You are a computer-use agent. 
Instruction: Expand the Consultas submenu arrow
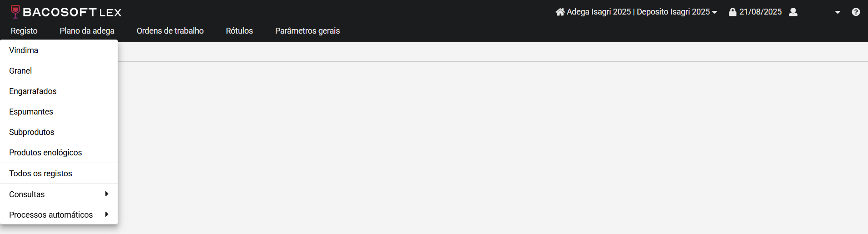pos(107,194)
